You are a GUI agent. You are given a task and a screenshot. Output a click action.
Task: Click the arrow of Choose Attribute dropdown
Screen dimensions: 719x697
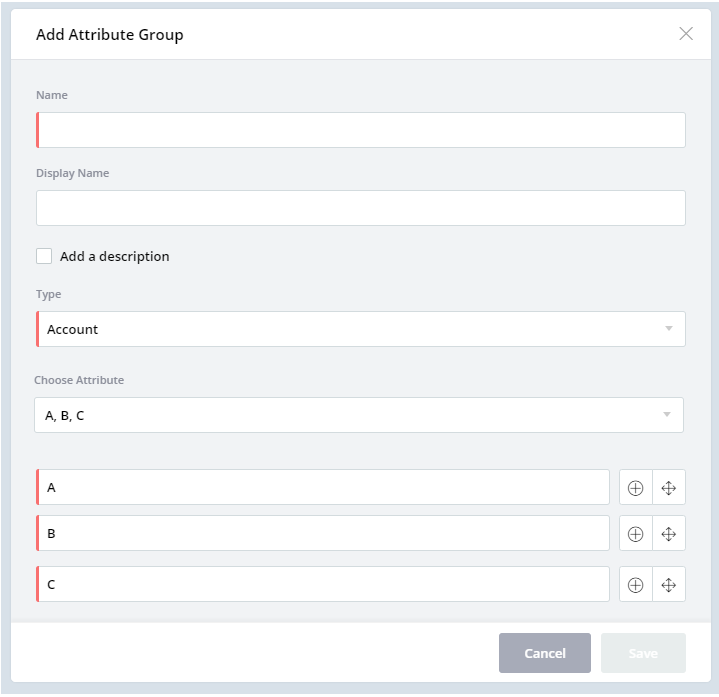point(666,415)
